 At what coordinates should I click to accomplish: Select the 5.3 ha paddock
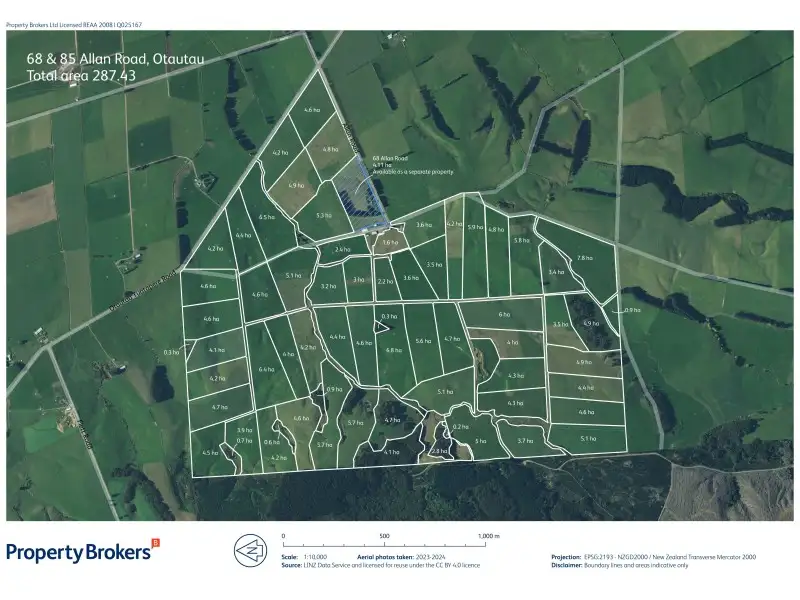pyautogui.click(x=323, y=215)
